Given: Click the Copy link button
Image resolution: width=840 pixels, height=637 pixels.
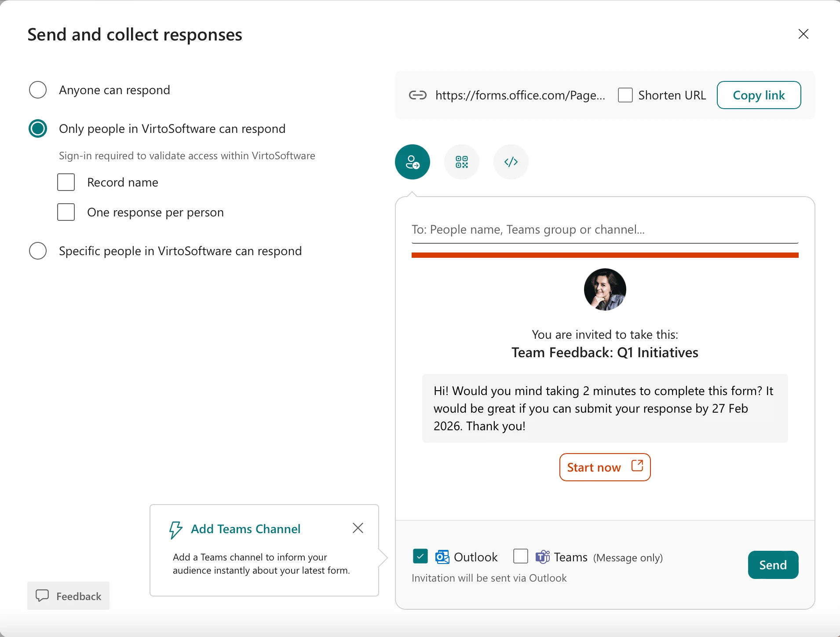Looking at the screenshot, I should click(759, 95).
